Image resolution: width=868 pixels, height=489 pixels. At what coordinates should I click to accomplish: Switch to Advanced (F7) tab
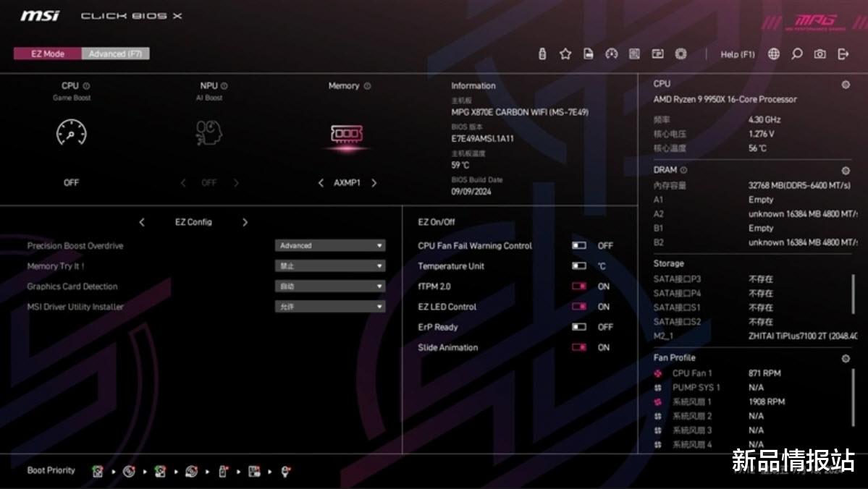pyautogui.click(x=115, y=54)
